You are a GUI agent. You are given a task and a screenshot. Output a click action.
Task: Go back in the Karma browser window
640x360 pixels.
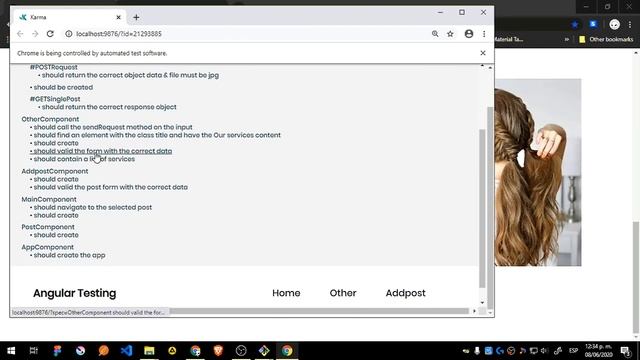[x=20, y=34]
